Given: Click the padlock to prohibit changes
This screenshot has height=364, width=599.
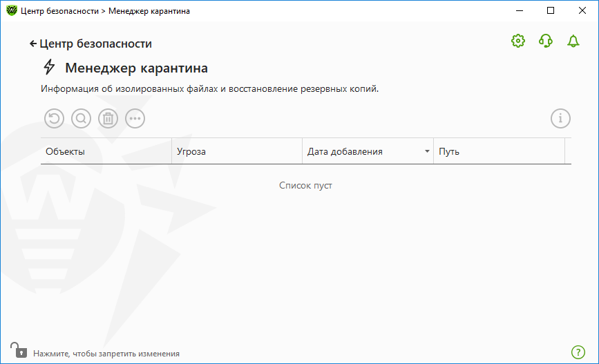Looking at the screenshot, I should [19, 350].
